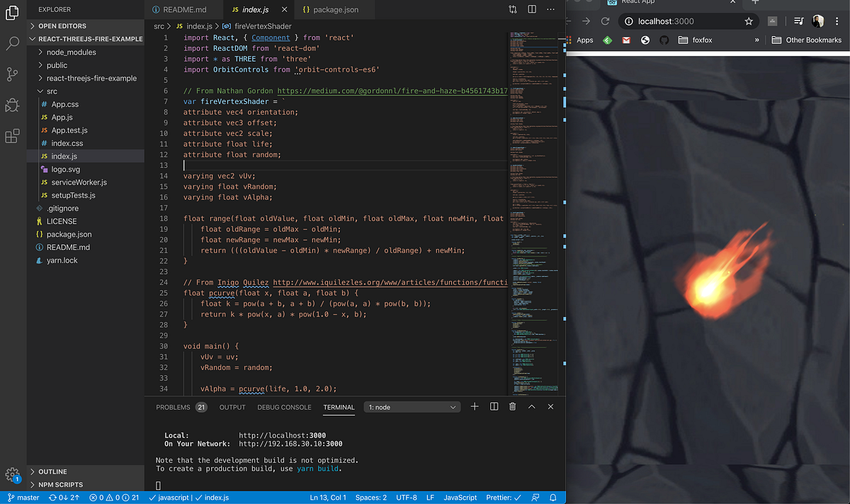Open Feedly bookmark icon
The width and height of the screenshot is (850, 504).
607,40
